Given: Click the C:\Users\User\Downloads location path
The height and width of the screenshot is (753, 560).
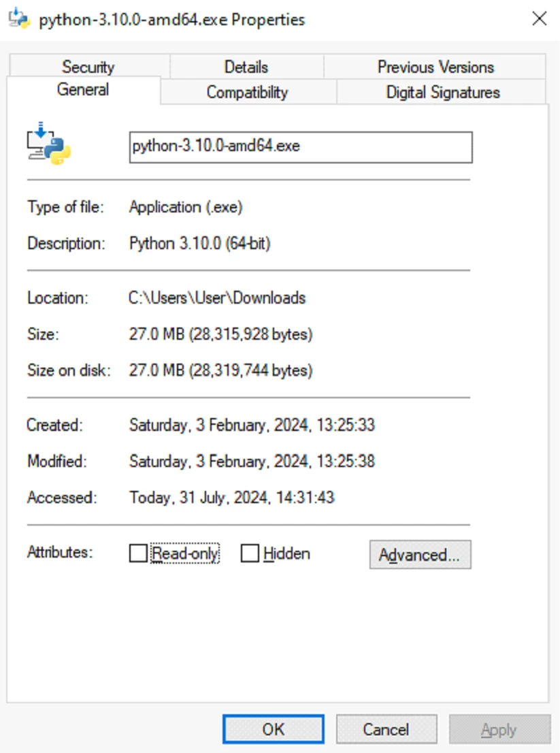Looking at the screenshot, I should [x=217, y=298].
